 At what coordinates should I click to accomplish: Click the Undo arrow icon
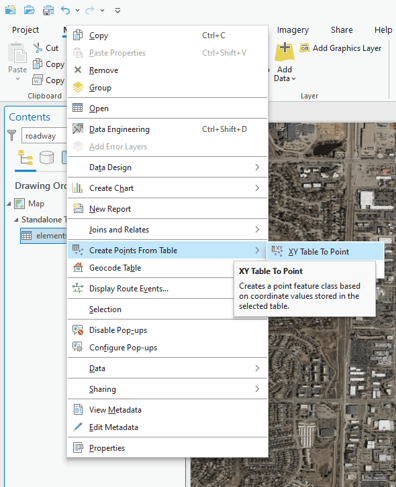click(65, 10)
